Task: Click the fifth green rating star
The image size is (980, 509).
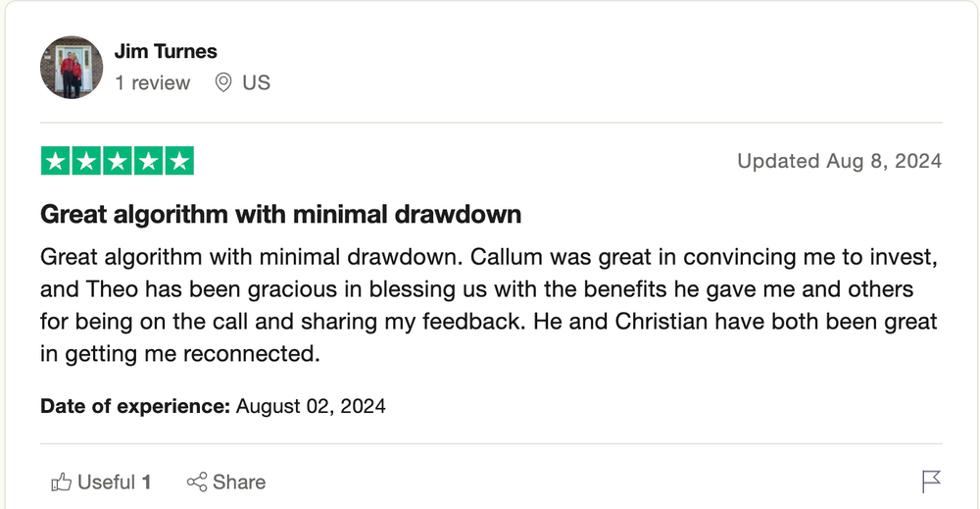Action: [x=179, y=161]
